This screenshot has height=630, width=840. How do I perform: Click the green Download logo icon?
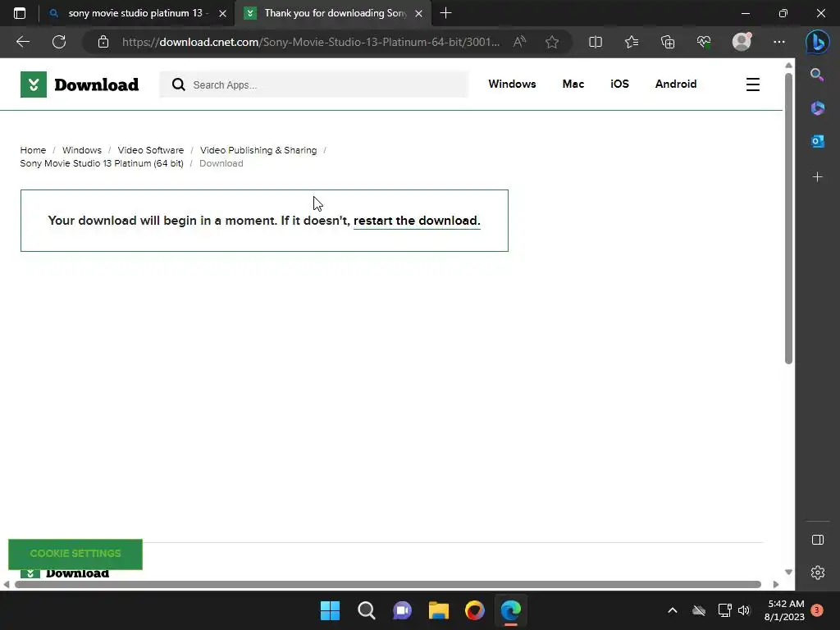(33, 84)
